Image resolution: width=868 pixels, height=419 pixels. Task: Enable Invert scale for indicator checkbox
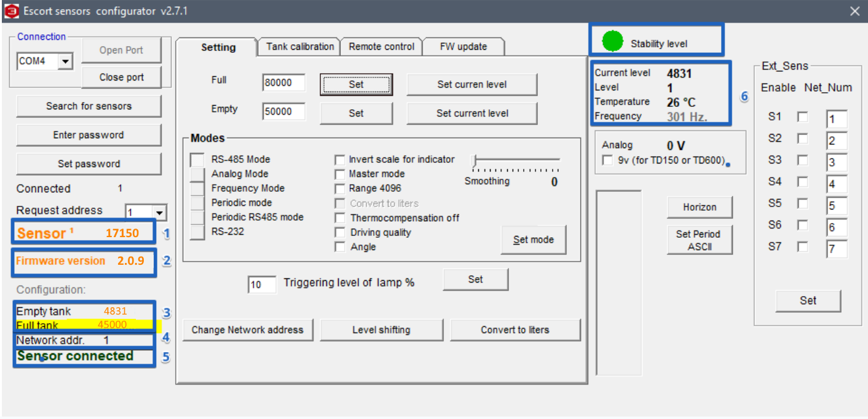339,160
